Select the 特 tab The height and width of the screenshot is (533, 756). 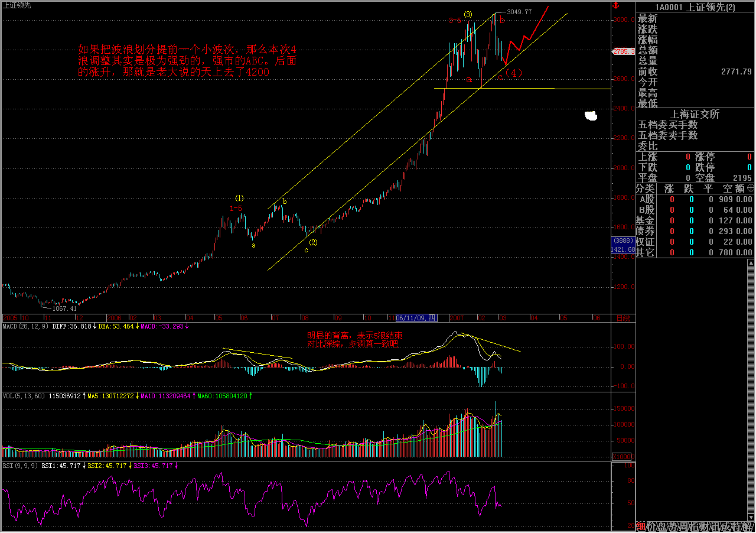click(x=738, y=526)
